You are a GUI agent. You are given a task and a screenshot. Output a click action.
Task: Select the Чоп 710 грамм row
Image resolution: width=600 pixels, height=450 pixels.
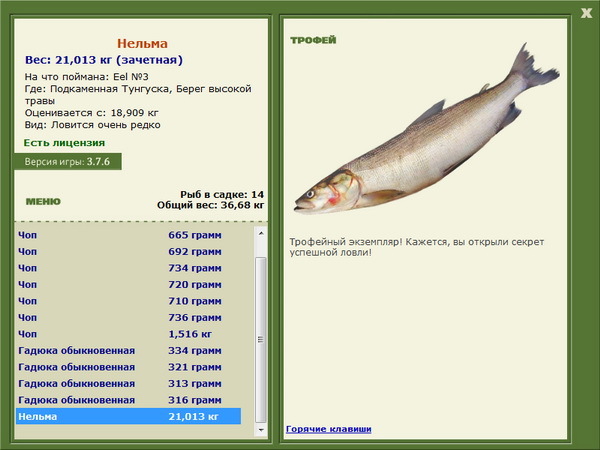click(128, 301)
